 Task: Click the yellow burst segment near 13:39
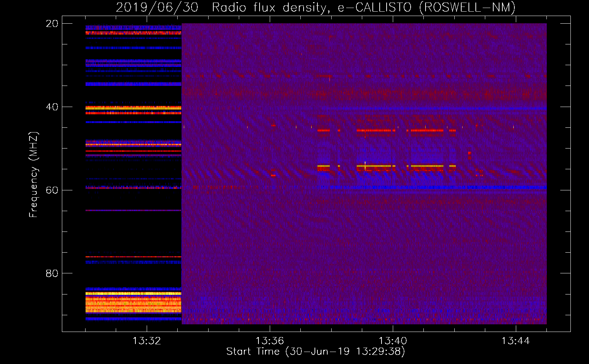(375, 166)
